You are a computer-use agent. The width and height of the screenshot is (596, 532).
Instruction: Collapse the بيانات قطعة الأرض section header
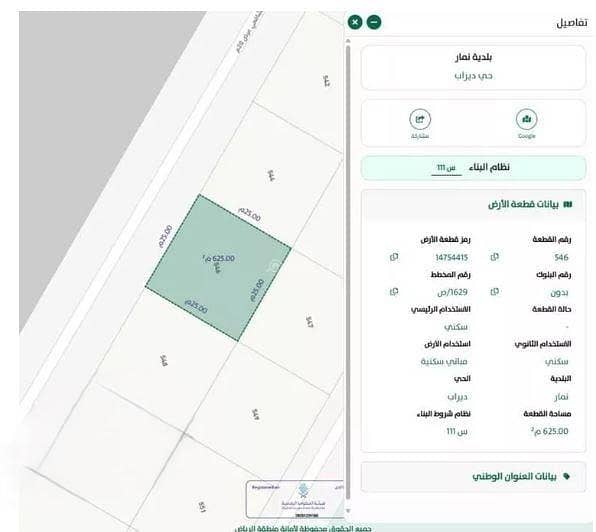pos(473,204)
